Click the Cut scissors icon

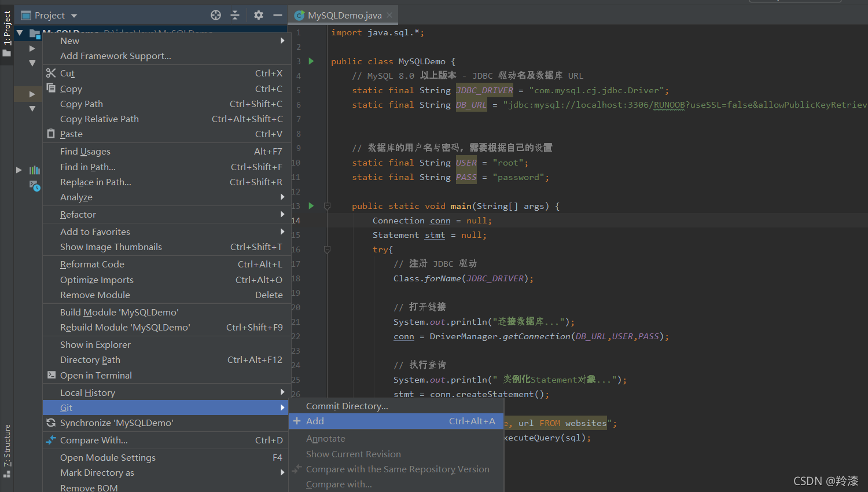pyautogui.click(x=51, y=73)
